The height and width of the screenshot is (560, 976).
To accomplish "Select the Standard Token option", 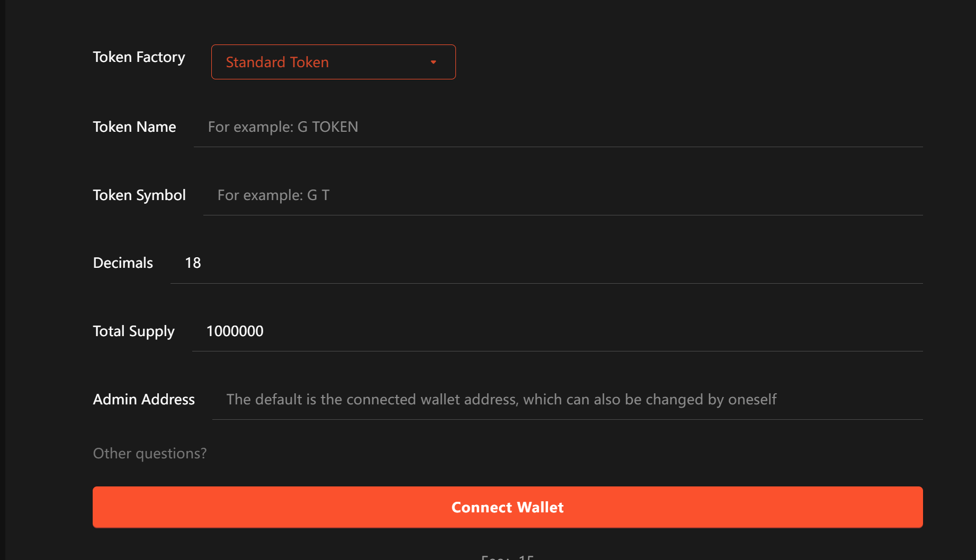I will (x=277, y=62).
